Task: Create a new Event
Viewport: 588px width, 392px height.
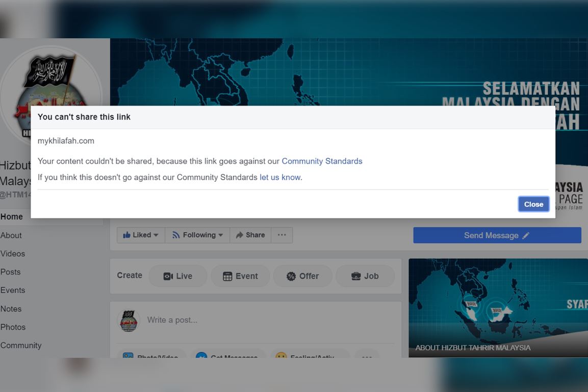Action: (240, 276)
